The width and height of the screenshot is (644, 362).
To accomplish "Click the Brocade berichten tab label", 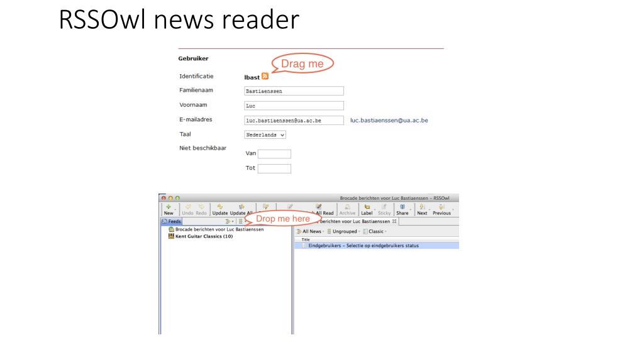I will pos(355,221).
